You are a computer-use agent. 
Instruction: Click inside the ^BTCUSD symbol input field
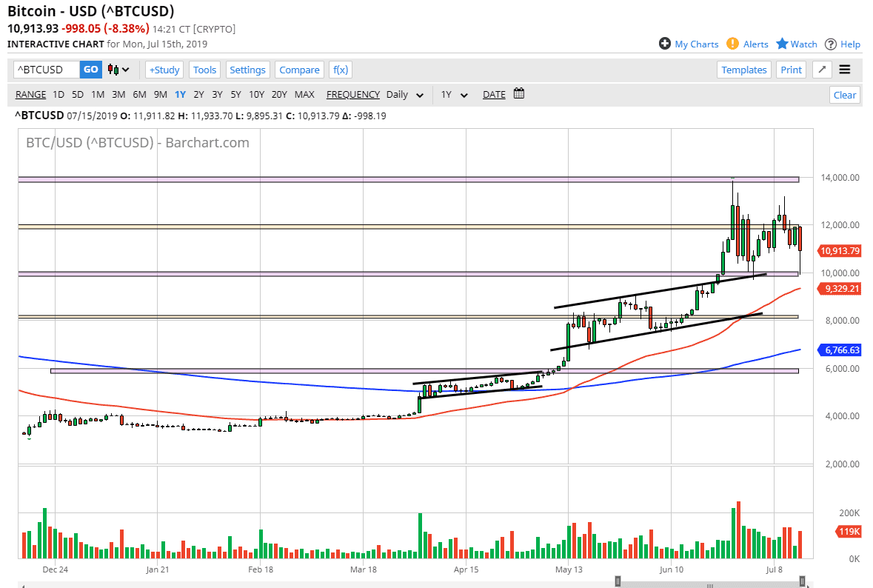point(44,69)
